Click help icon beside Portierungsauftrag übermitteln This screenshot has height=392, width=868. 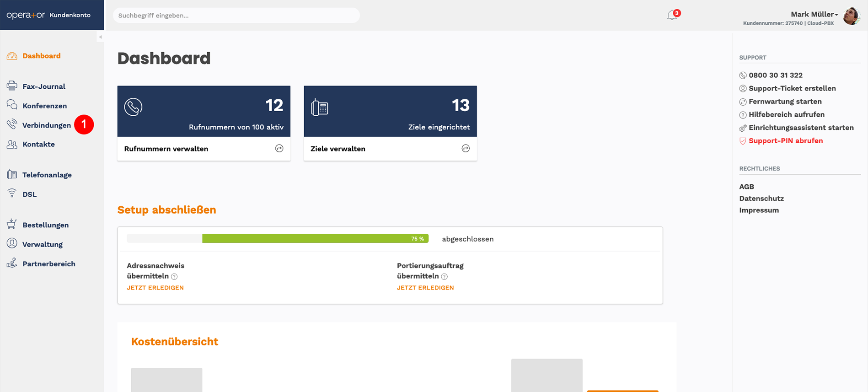(x=445, y=277)
